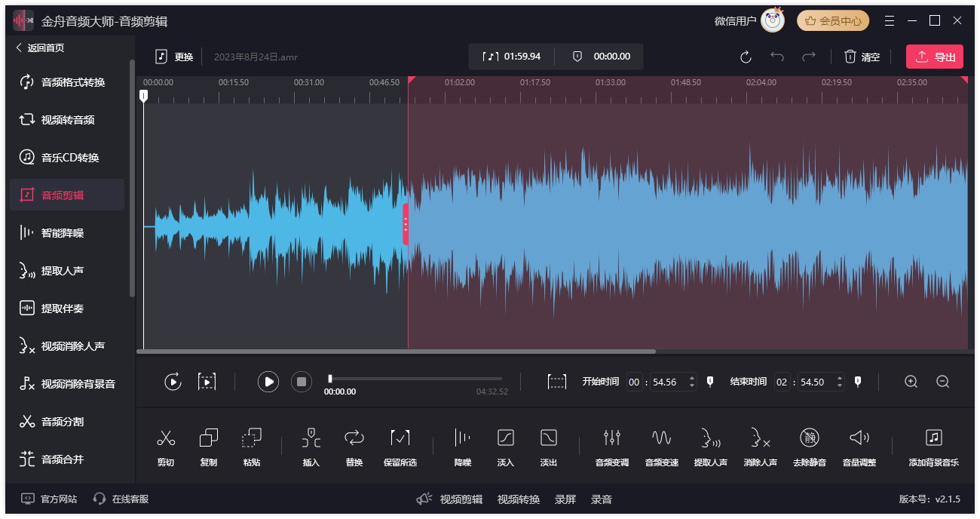Remove silence with 去除静音

[810, 447]
